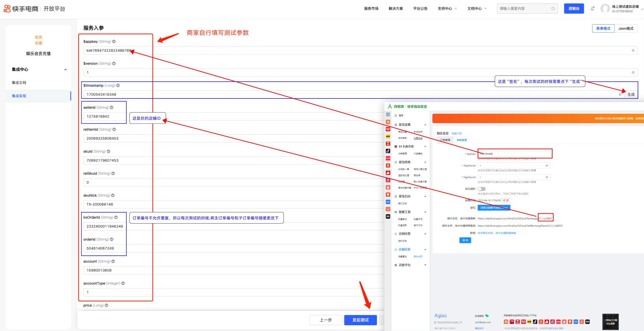Collapse 批量工具 in Agiso menu
The image size is (644, 331).
(x=425, y=212)
